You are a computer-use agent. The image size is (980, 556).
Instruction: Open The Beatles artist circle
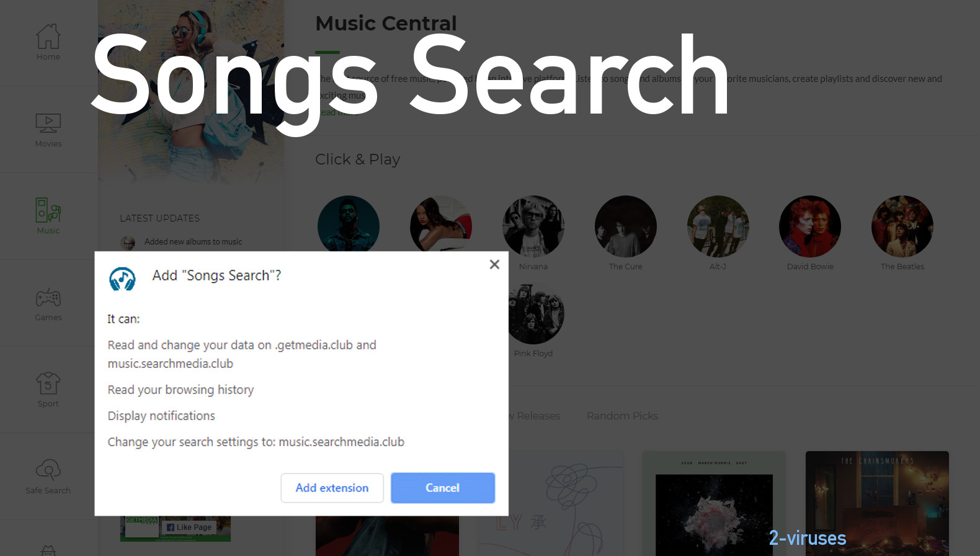(902, 226)
